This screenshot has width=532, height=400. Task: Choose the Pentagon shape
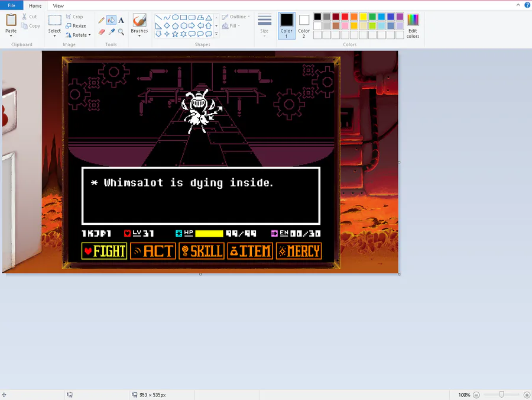tap(175, 26)
